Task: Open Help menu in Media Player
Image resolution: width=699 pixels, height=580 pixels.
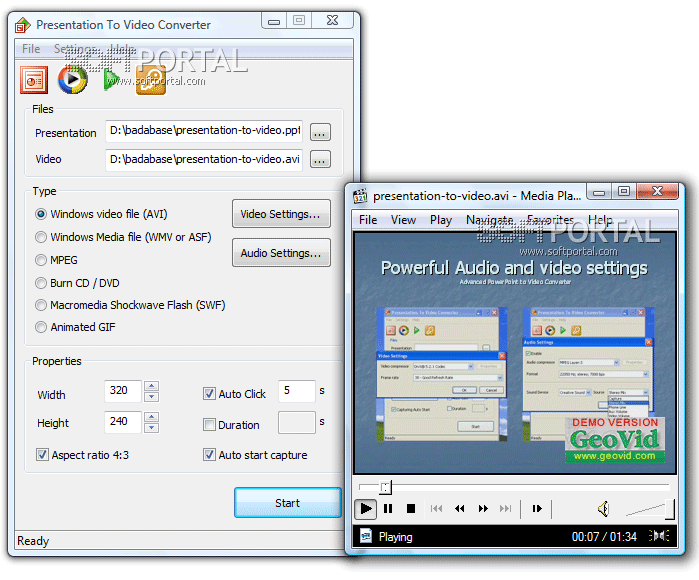Action: (600, 220)
